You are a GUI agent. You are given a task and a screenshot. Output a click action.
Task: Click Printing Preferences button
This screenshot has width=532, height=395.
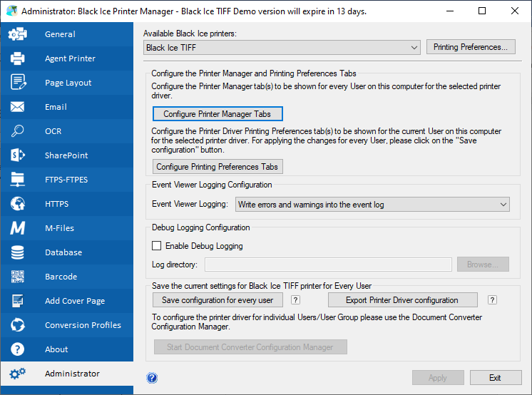[471, 47]
